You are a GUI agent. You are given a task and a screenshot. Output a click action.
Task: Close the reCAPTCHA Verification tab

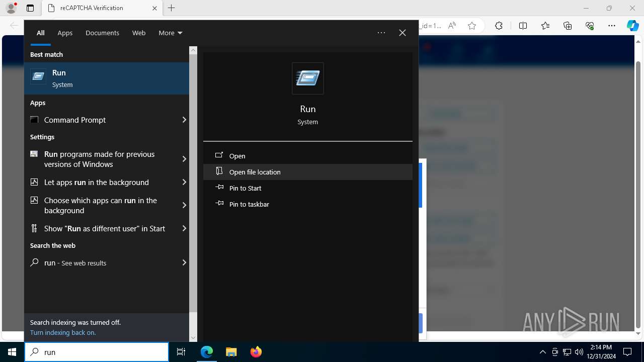[x=154, y=8]
